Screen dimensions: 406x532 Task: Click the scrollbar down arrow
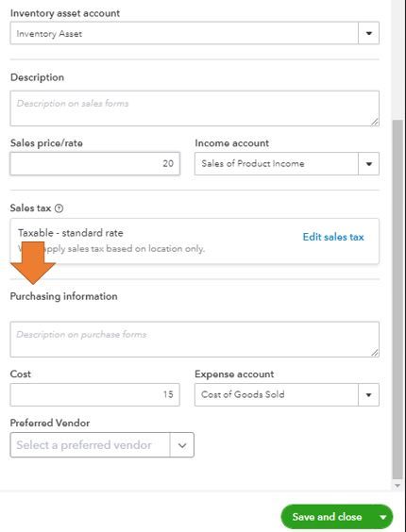point(398,486)
